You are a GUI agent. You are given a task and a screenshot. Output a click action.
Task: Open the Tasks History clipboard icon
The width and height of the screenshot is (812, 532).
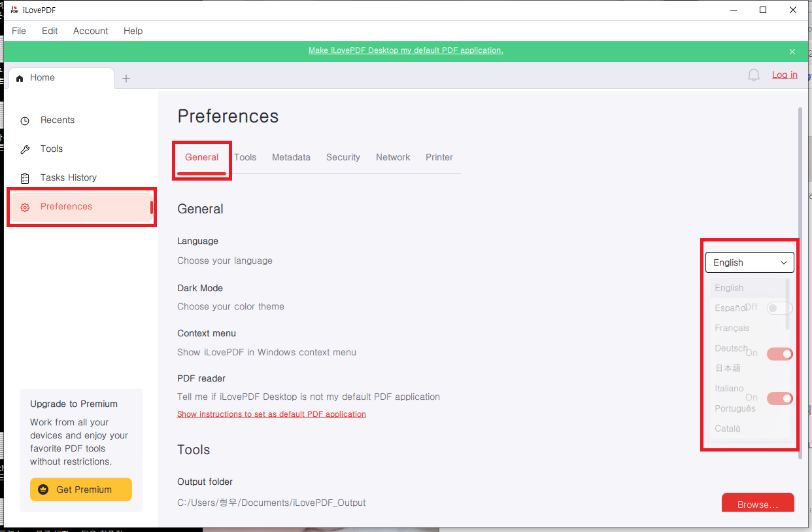(x=25, y=178)
